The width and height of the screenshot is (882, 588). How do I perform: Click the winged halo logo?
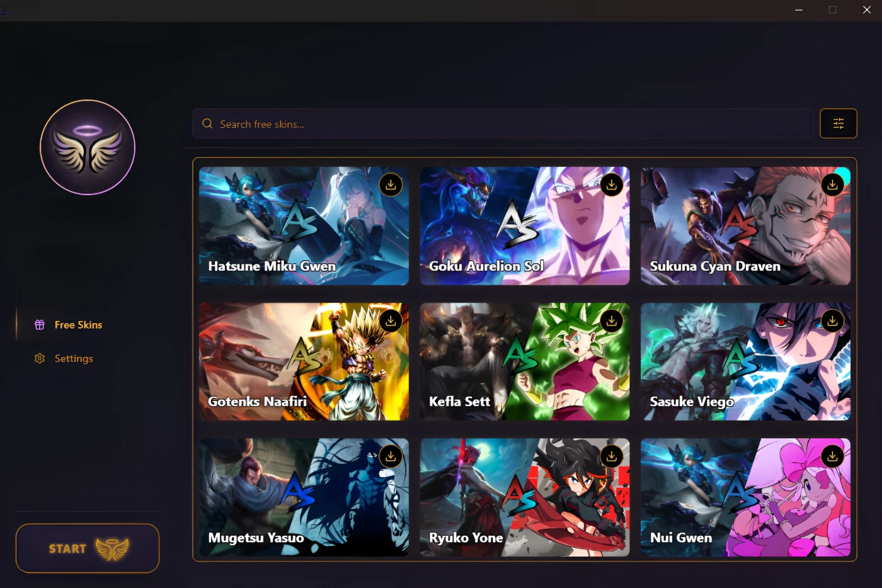[x=88, y=147]
